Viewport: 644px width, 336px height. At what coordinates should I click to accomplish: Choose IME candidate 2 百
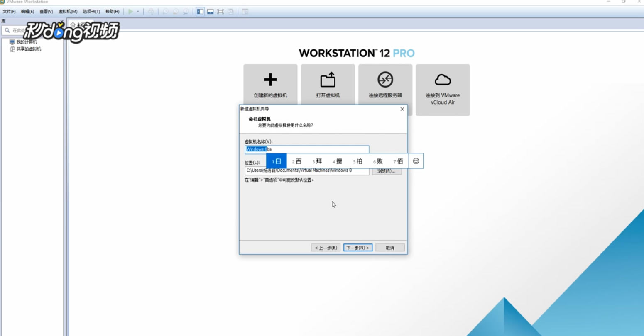pos(297,161)
